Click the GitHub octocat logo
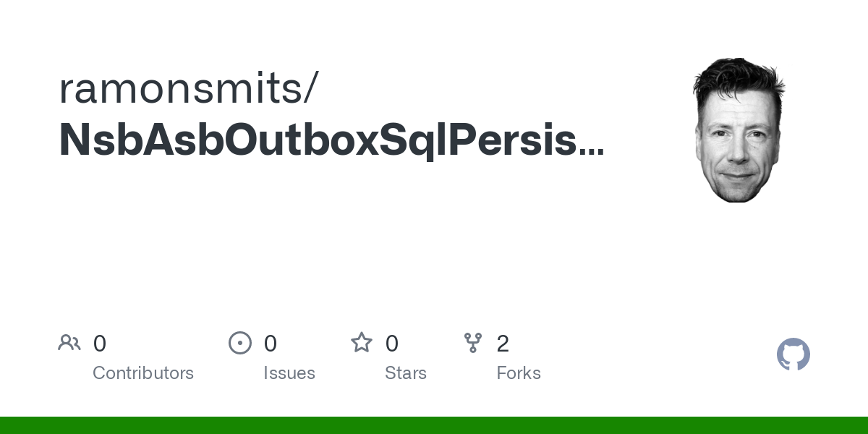Viewport: 868px width, 434px height. (x=793, y=354)
